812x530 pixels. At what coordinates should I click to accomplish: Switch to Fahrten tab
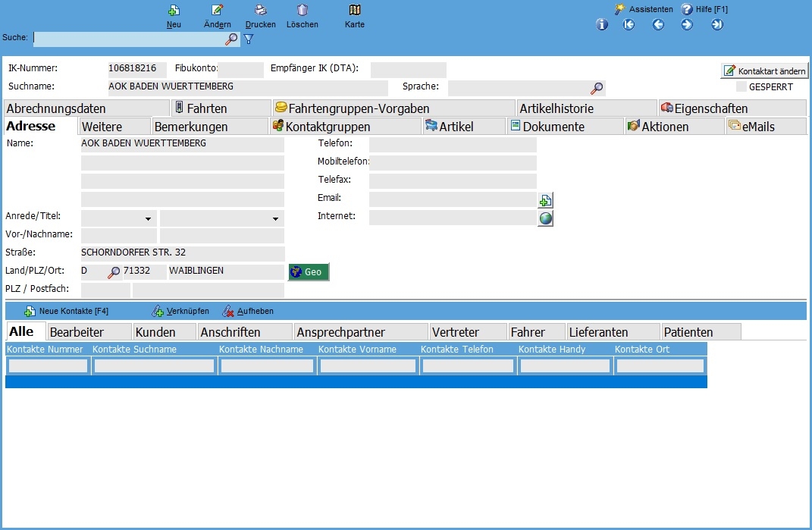(x=222, y=108)
